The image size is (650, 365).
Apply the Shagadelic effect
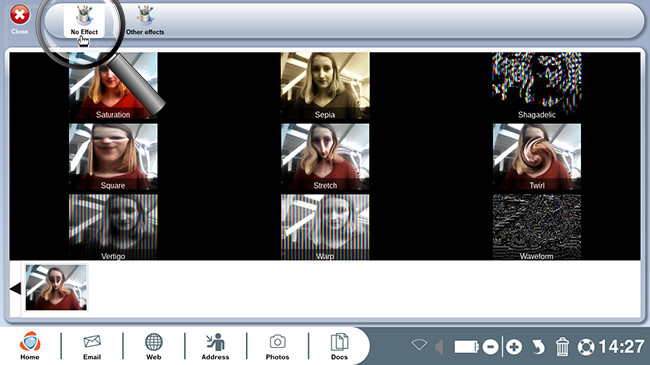tap(537, 86)
